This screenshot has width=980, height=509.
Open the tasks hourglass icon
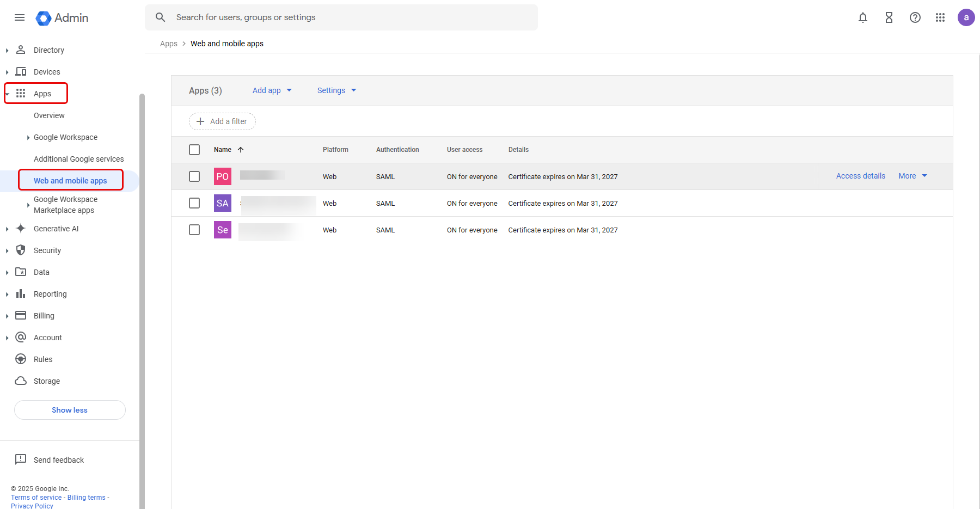(x=889, y=17)
